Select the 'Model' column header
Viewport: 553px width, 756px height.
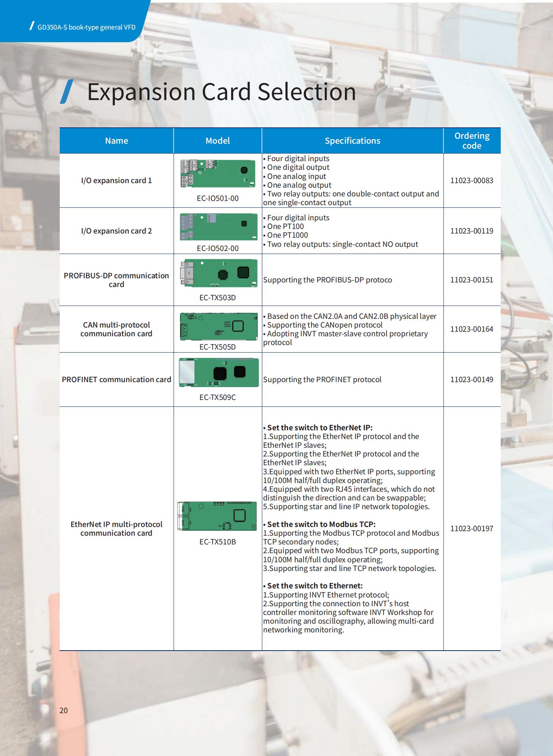tap(218, 141)
